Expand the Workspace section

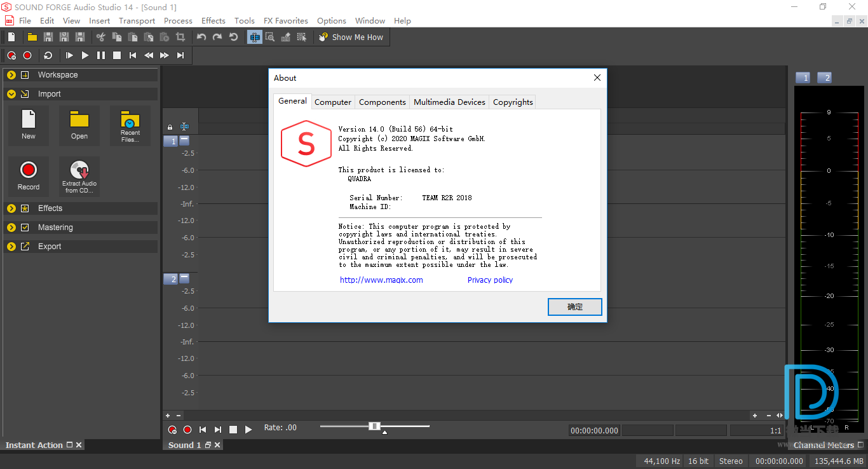point(11,75)
